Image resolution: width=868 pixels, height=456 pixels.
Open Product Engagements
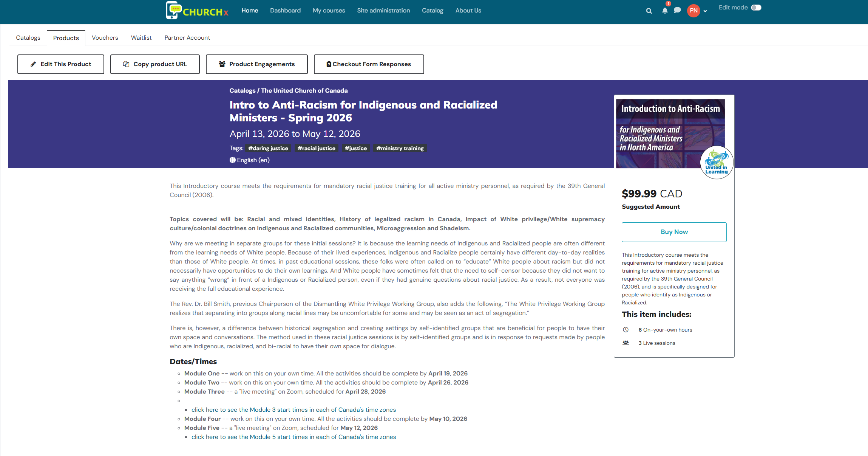click(257, 64)
